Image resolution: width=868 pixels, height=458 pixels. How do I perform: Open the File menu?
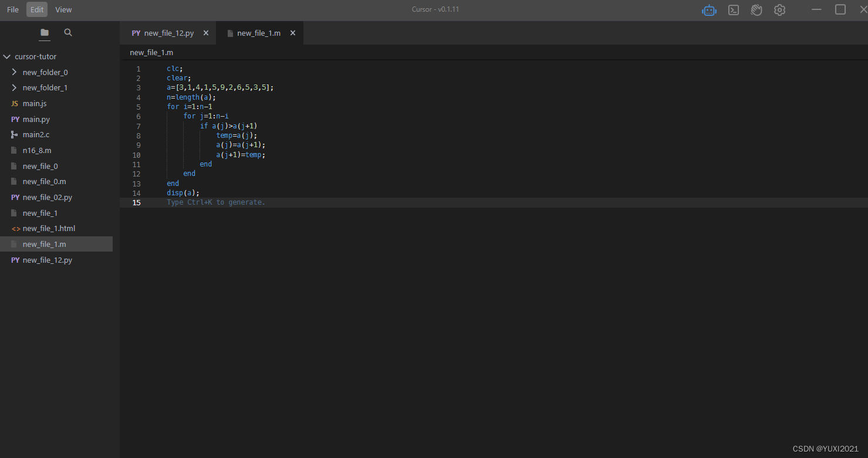point(13,9)
